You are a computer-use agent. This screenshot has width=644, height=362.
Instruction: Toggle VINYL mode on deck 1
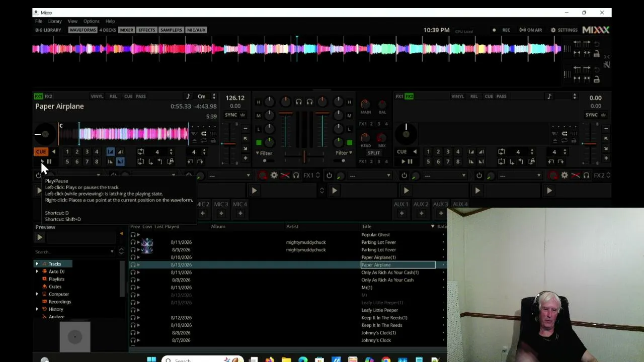click(x=97, y=97)
